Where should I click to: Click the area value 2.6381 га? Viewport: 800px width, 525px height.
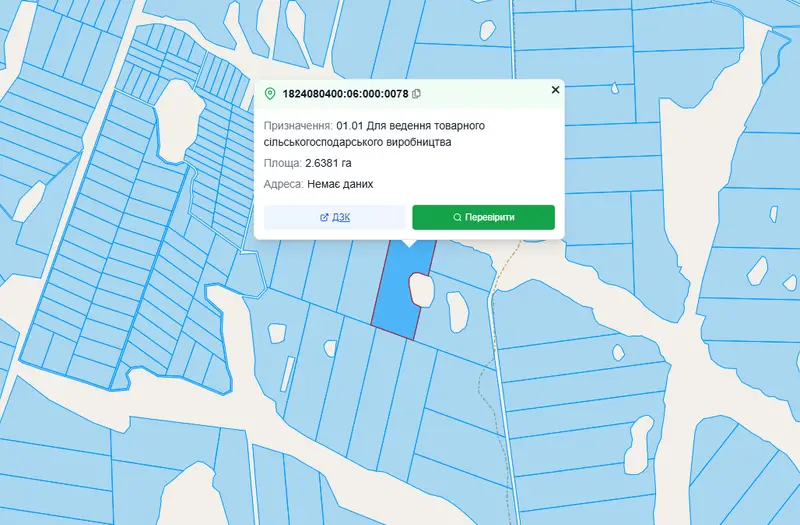328,163
